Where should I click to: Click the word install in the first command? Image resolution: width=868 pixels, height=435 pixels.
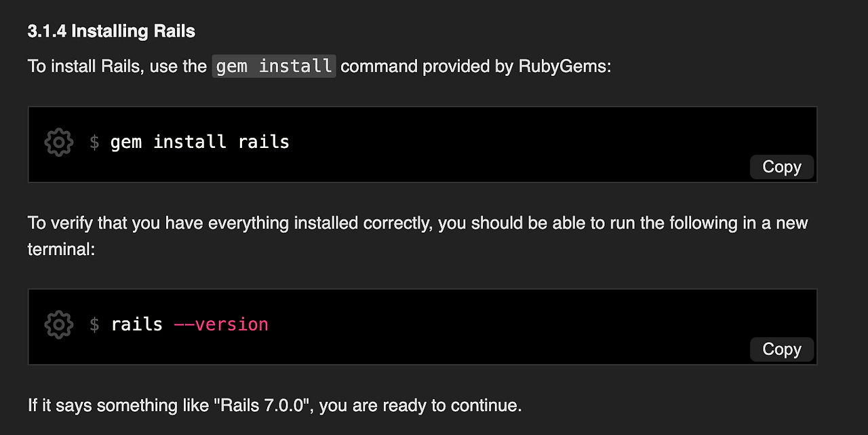click(x=190, y=142)
